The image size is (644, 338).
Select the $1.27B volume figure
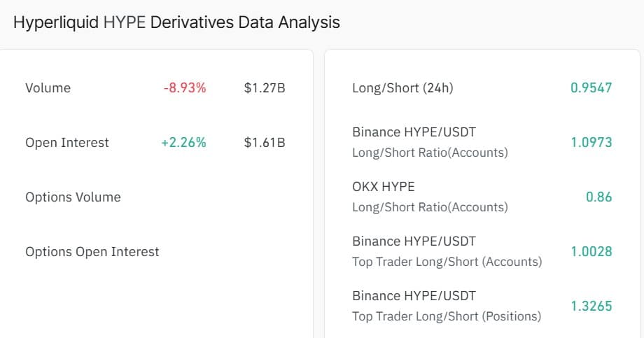click(265, 88)
